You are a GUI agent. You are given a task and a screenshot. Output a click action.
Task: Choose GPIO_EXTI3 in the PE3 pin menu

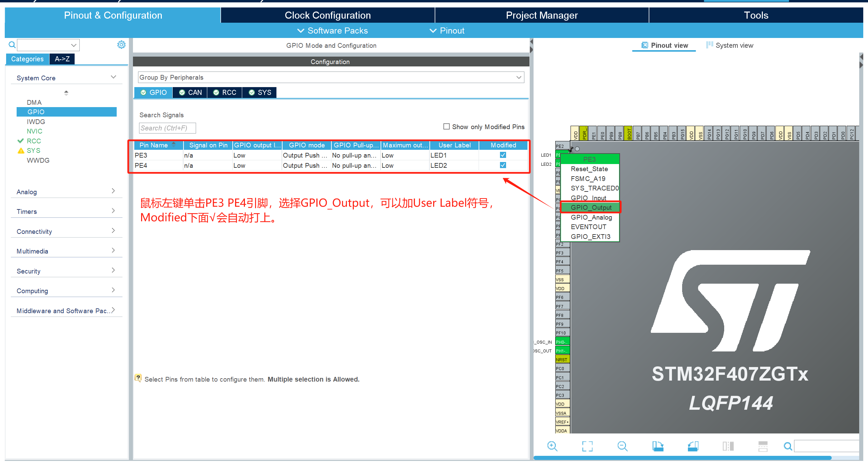(591, 237)
